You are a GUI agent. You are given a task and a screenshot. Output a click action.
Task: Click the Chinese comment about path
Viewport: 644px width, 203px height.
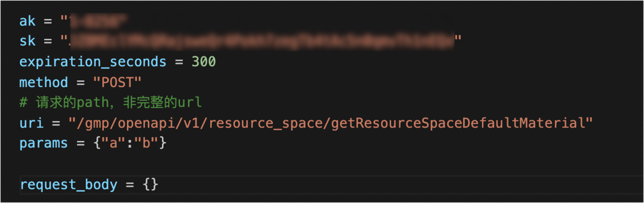tap(111, 102)
